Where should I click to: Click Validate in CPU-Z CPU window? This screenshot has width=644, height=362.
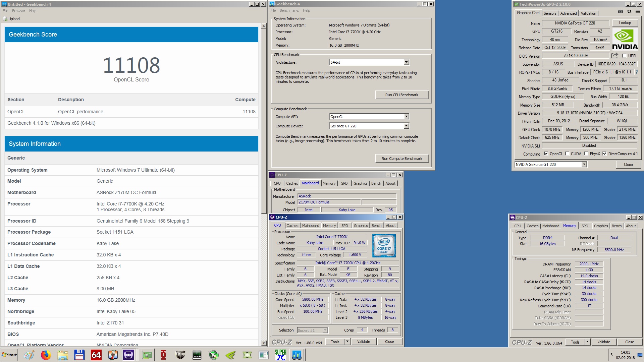[x=364, y=342]
